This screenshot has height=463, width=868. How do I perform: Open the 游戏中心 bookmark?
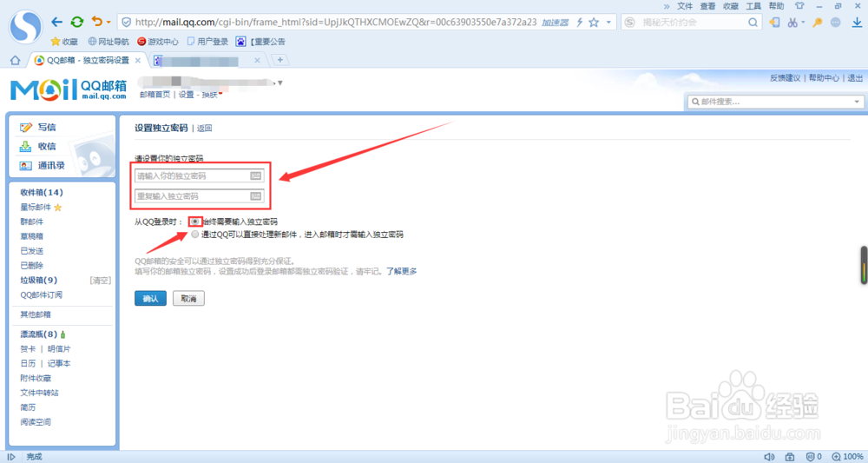pos(158,42)
